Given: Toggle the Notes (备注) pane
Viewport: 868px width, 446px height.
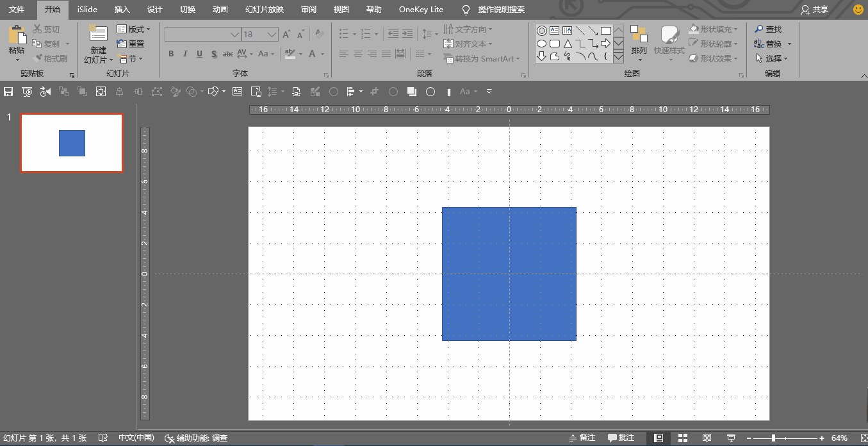Looking at the screenshot, I should pos(582,438).
